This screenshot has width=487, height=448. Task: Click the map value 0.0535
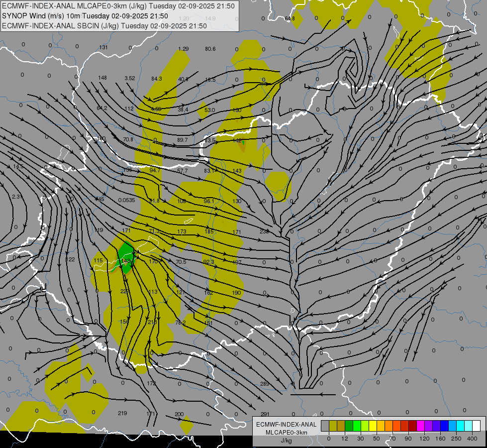point(126,200)
